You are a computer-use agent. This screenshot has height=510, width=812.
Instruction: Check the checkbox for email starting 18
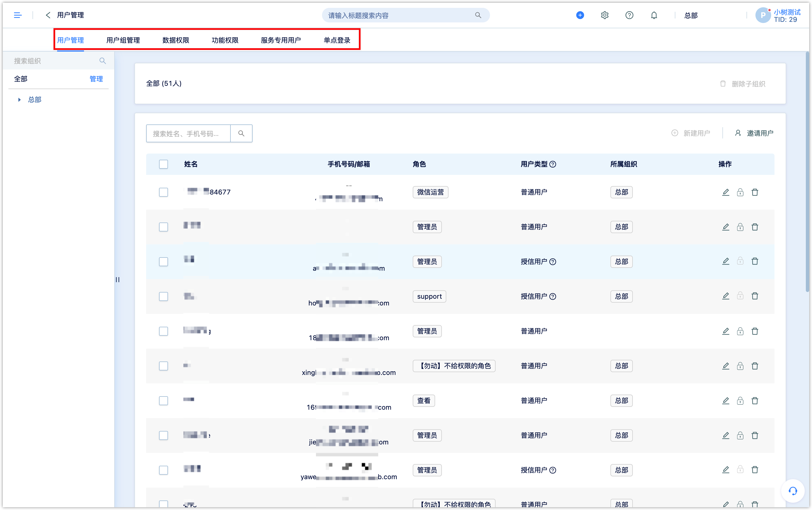coord(164,331)
